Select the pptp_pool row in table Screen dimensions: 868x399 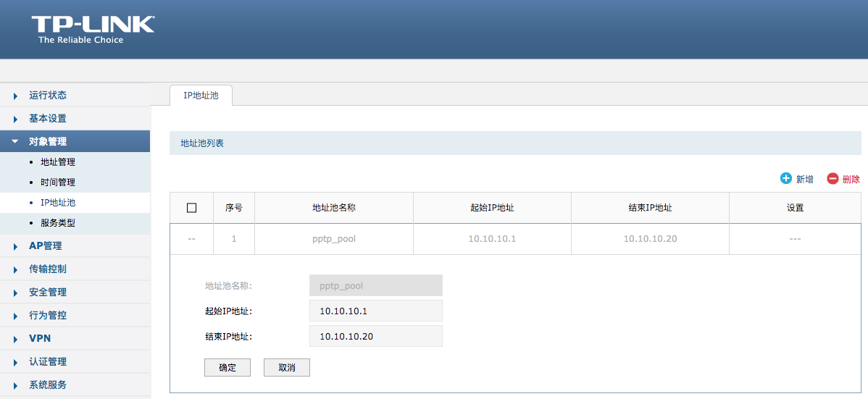coord(333,239)
